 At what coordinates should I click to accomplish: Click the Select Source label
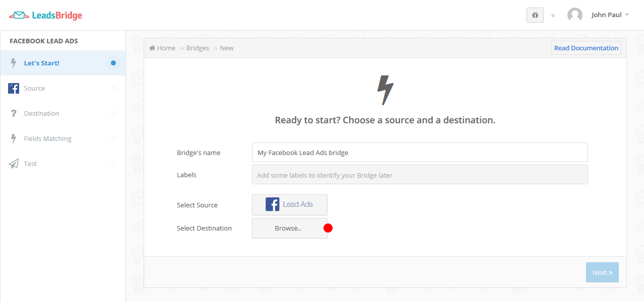pos(197,205)
